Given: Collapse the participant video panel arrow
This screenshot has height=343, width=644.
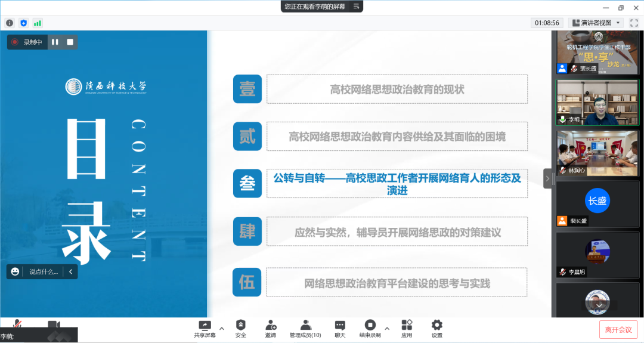Looking at the screenshot, I should click(x=547, y=178).
